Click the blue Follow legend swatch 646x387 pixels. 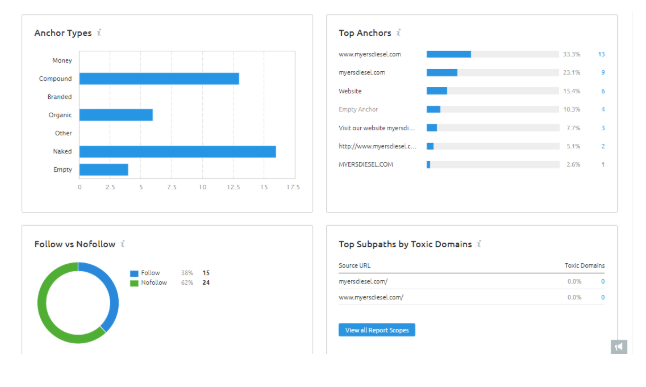[x=134, y=273]
